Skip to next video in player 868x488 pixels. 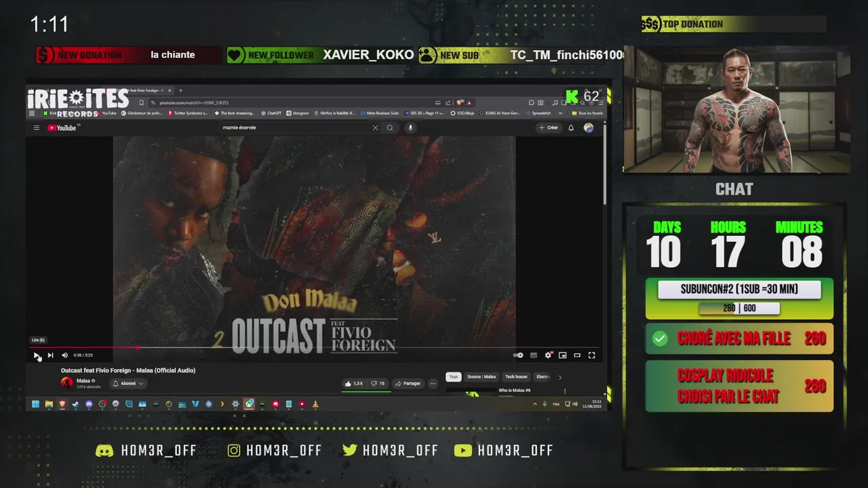[50, 355]
